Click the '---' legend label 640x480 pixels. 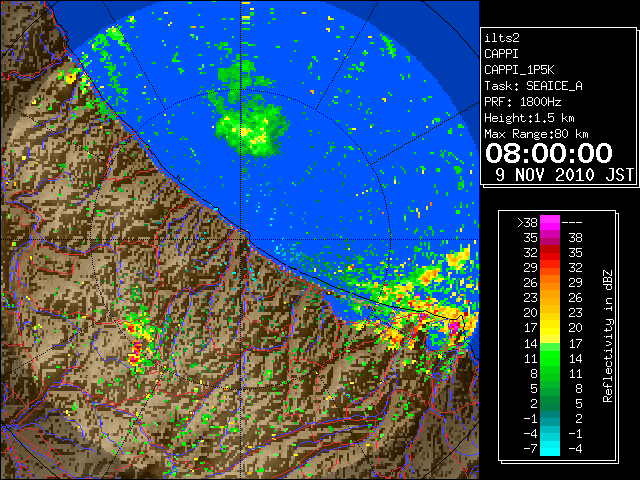pos(572,223)
